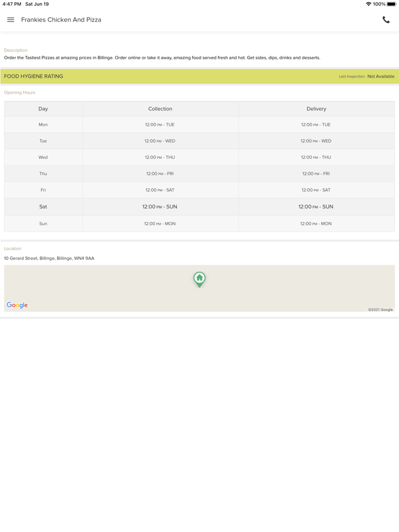Open the hamburger menu
The image size is (399, 532).
[10, 20]
